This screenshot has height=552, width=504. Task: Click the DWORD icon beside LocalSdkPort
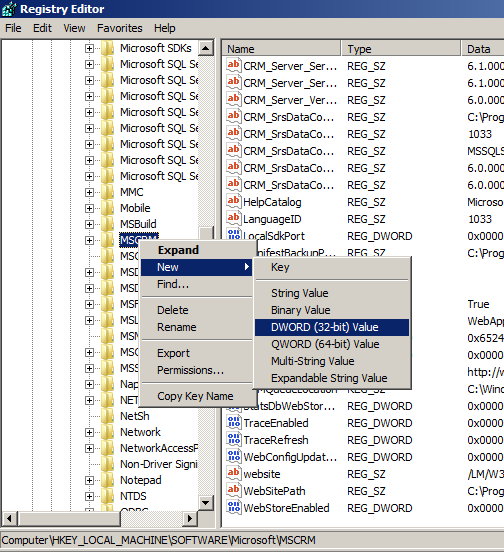234,235
